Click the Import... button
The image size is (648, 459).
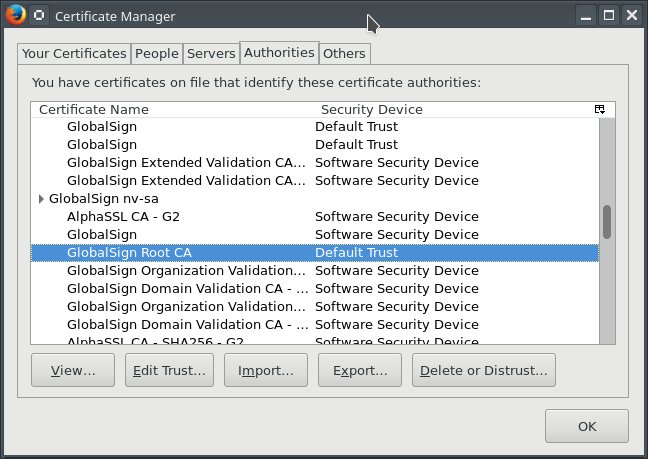tap(265, 370)
